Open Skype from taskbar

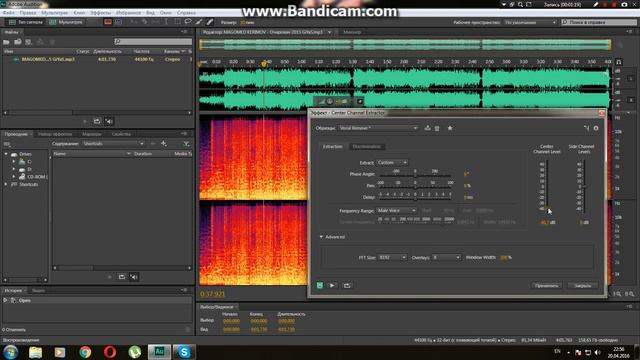pos(184,351)
